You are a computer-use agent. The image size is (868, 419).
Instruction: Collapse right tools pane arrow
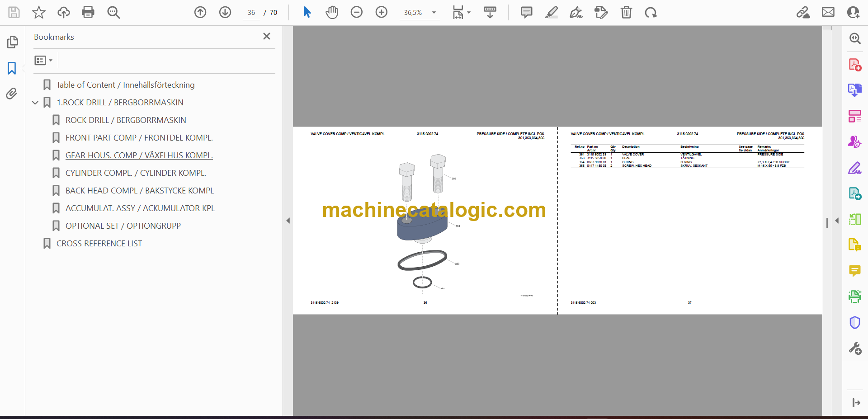(x=837, y=221)
